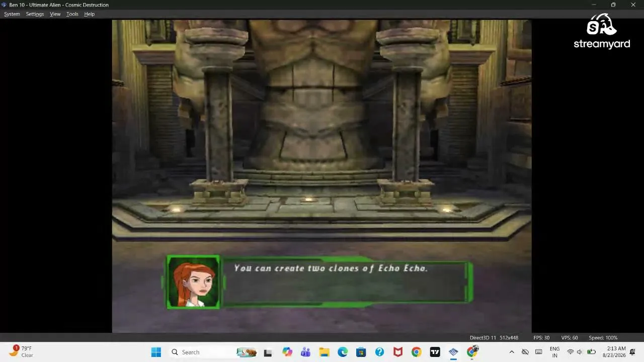Minimize the PCSX2 window

pos(594,5)
